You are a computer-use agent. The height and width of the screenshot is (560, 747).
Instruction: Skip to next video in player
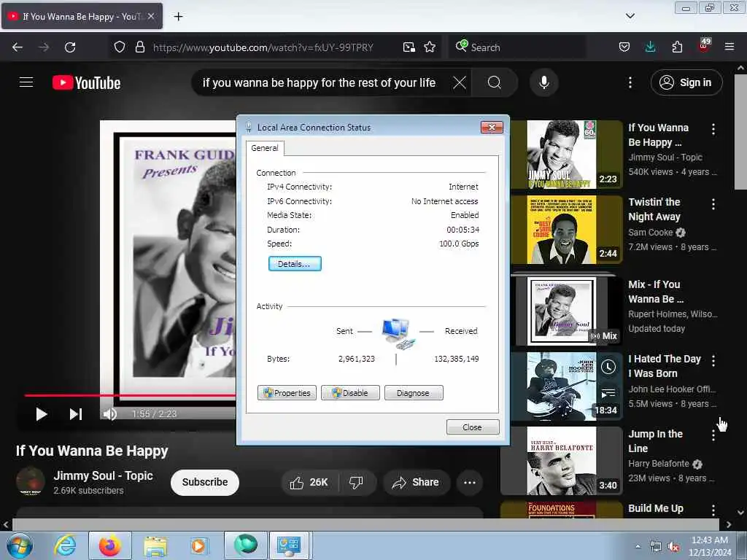pos(76,414)
